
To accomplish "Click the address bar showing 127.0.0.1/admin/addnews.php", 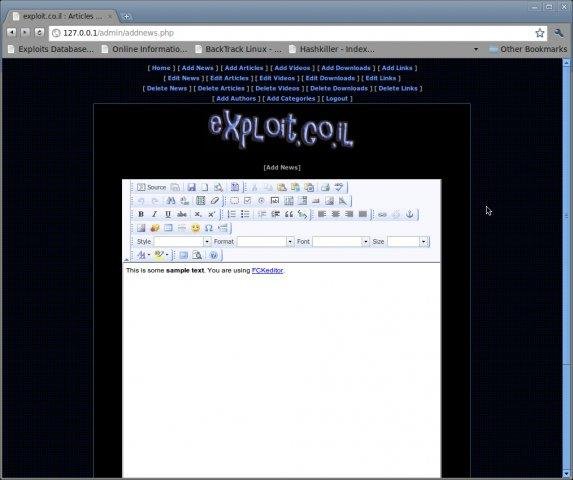I will tap(298, 33).
